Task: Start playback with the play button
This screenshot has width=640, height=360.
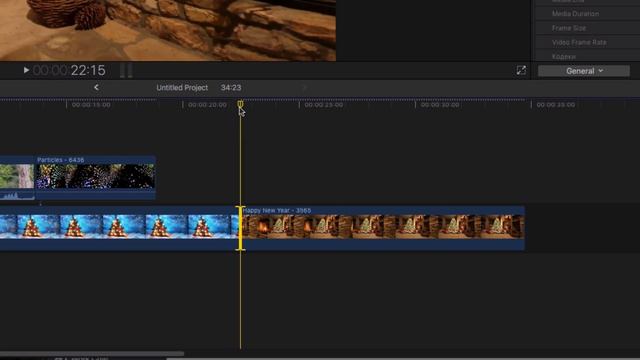Action: [x=26, y=70]
